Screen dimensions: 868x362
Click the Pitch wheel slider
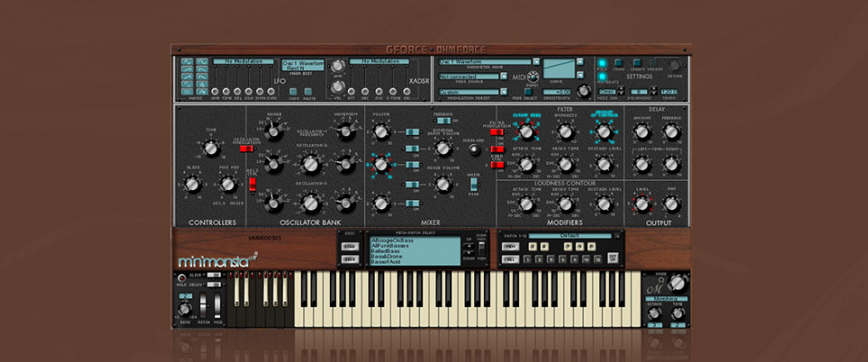[203, 305]
